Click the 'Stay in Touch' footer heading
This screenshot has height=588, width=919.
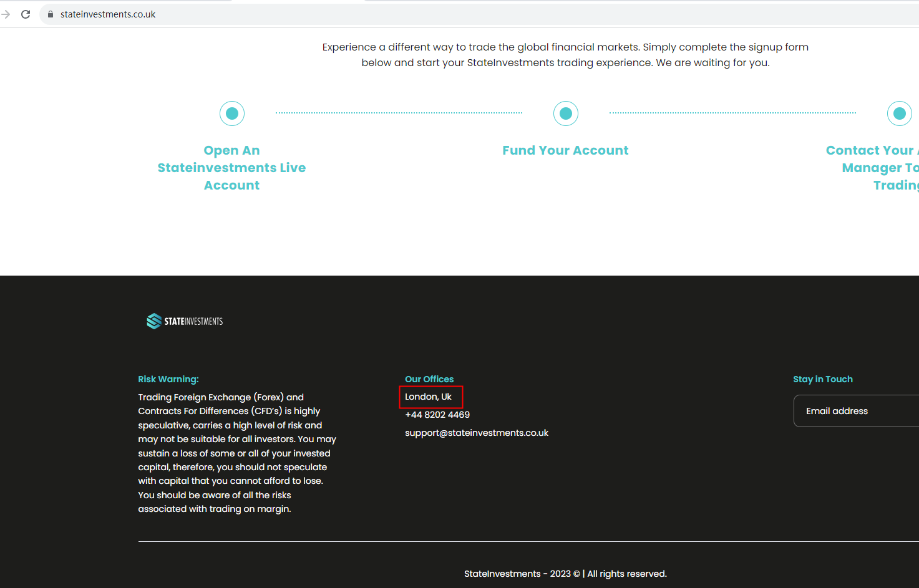[x=823, y=379]
